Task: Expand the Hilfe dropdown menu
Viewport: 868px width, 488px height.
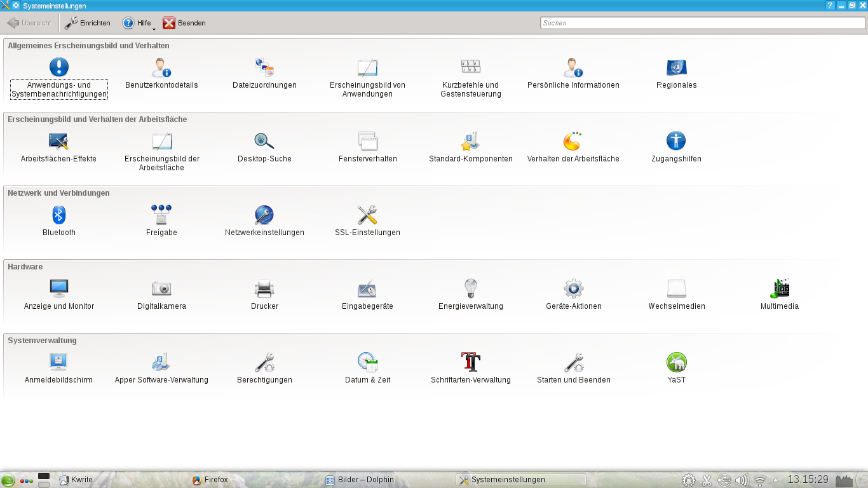Action: tap(139, 24)
